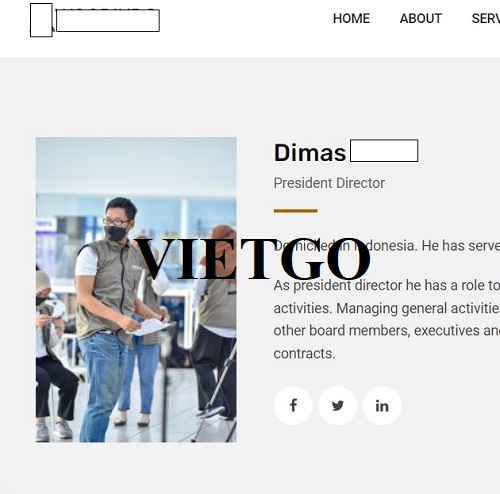This screenshot has width=500, height=494.
Task: Click the paper held by the masked man
Action: point(150,327)
